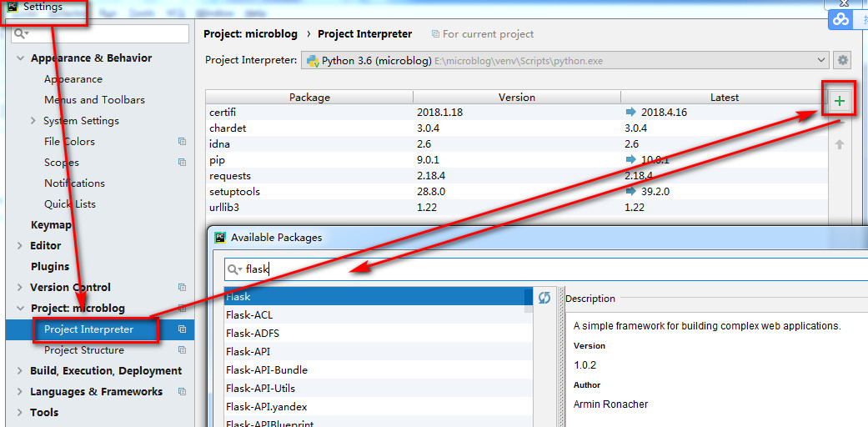Click the search magnifier in Available Packages
Image resolution: width=868 pixels, height=427 pixels.
pos(234,269)
